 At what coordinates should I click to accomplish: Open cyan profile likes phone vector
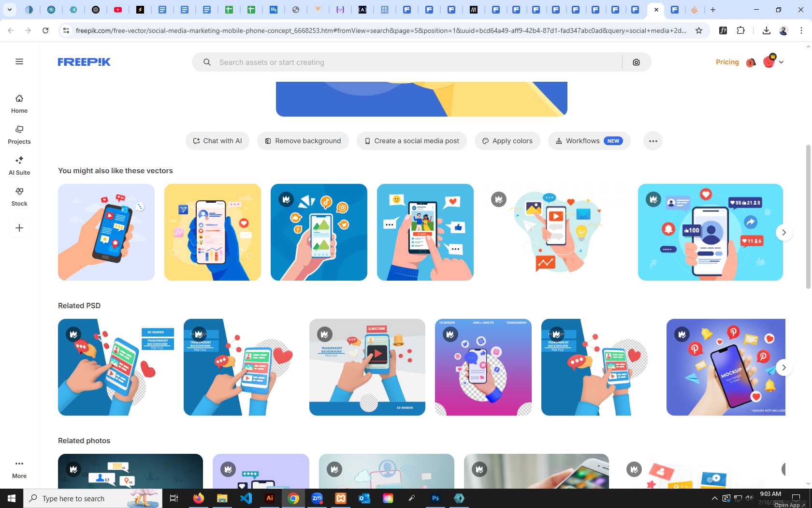(710, 232)
